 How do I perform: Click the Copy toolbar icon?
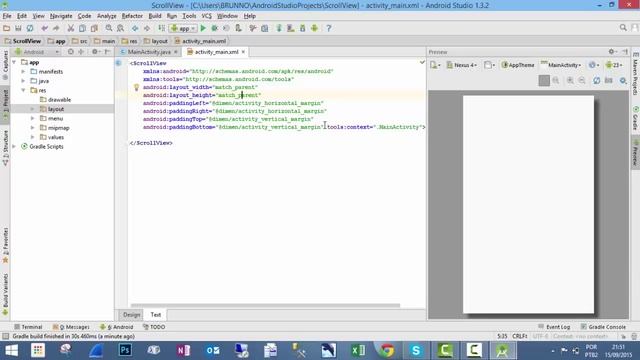tap(82, 28)
